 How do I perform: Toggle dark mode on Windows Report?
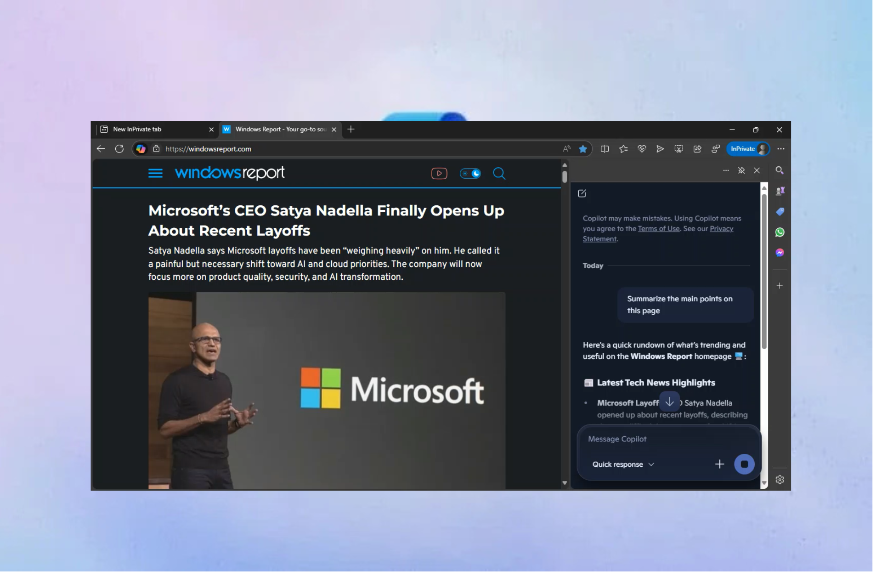click(470, 173)
